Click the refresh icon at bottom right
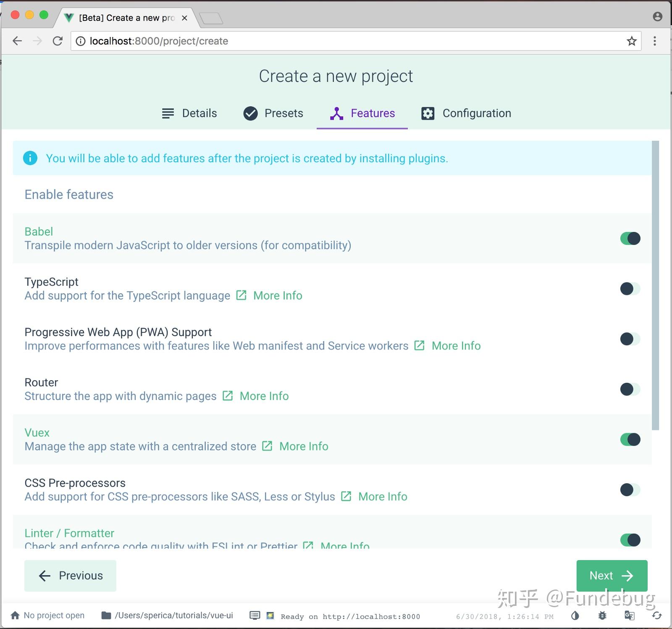The height and width of the screenshot is (629, 672). (x=657, y=616)
